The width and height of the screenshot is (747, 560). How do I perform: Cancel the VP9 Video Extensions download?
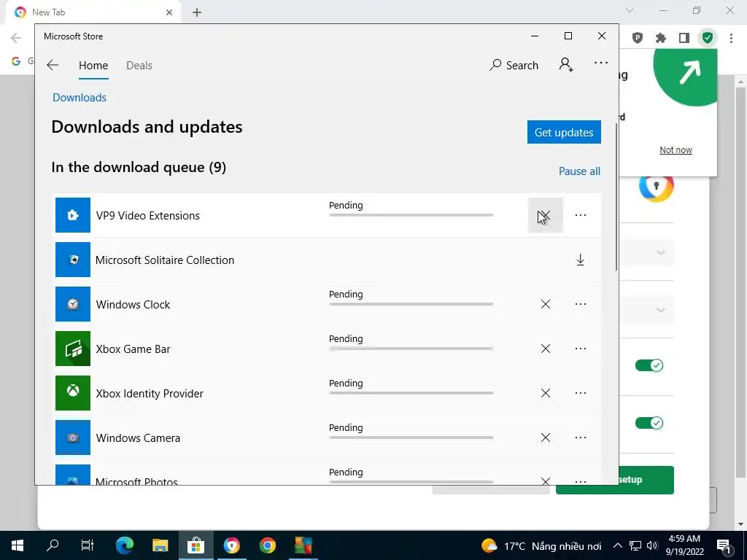pos(546,215)
